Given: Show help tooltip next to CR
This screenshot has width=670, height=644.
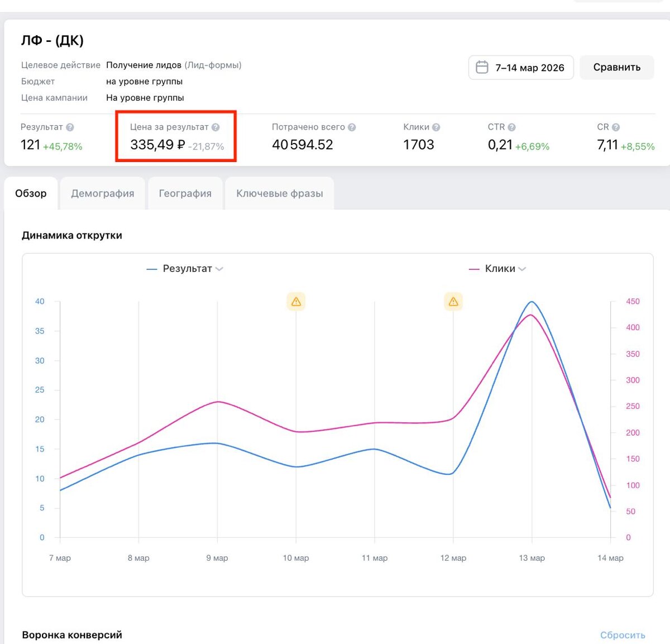Looking at the screenshot, I should 616,127.
